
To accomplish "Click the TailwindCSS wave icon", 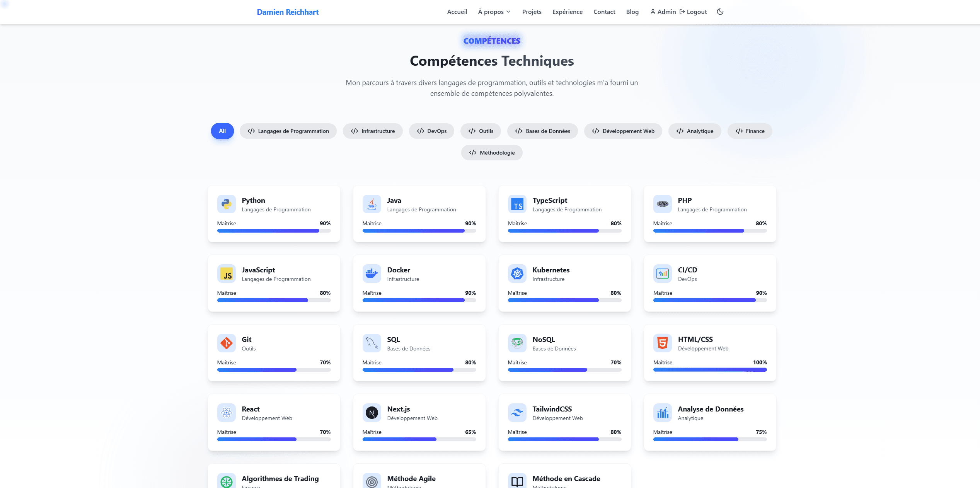I will click(x=517, y=413).
